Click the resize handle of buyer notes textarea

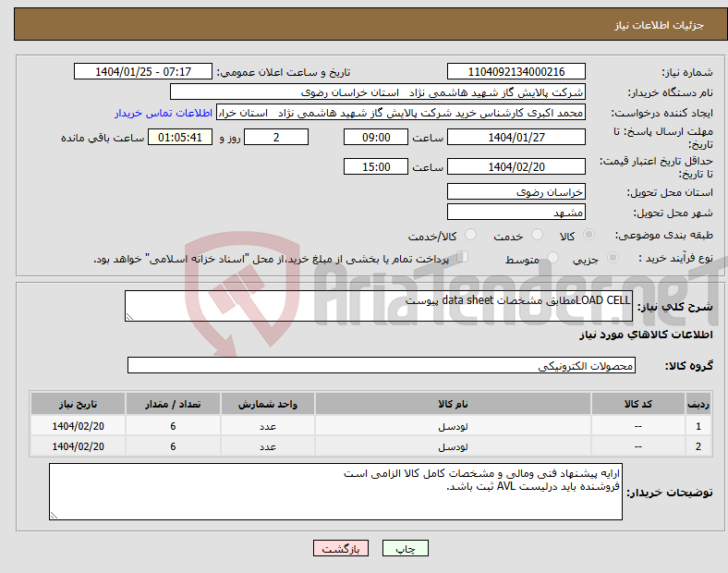pyautogui.click(x=54, y=516)
